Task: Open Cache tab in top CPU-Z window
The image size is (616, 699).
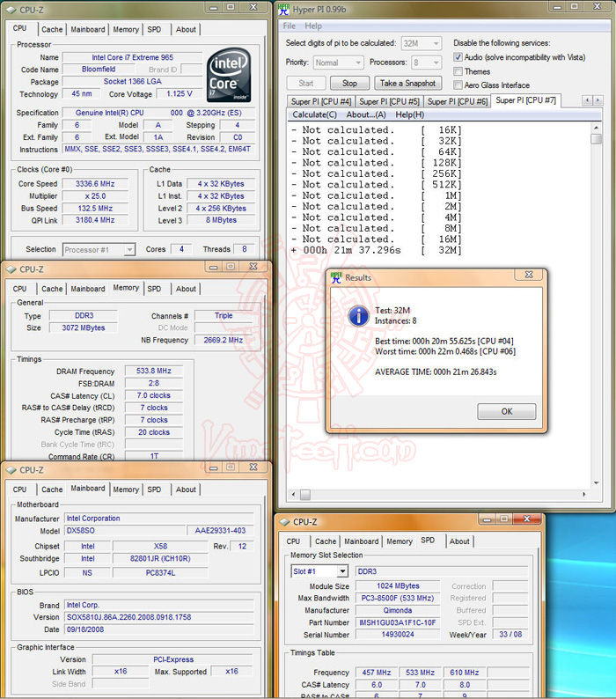Action: [52, 29]
